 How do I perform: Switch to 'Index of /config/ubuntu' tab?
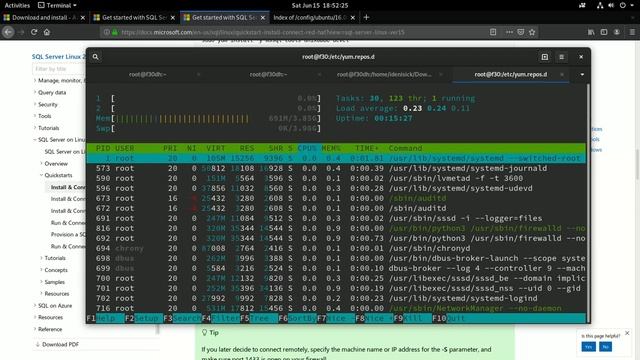[310, 18]
